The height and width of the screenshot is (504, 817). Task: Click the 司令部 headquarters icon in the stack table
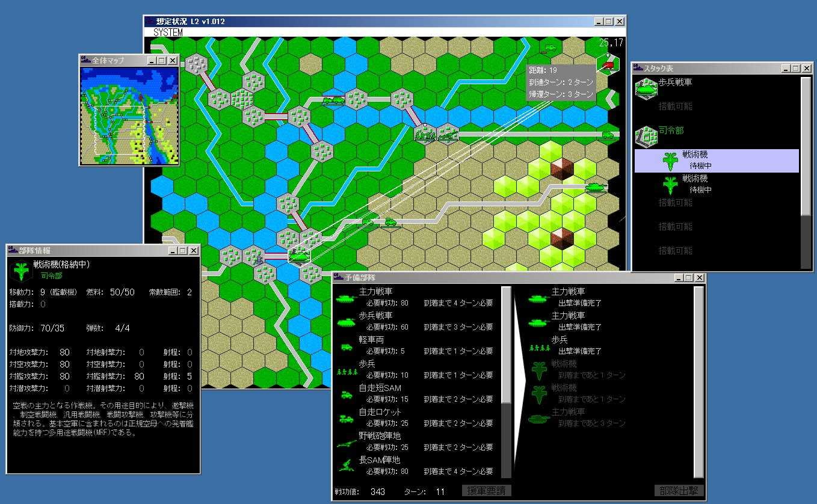[647, 137]
